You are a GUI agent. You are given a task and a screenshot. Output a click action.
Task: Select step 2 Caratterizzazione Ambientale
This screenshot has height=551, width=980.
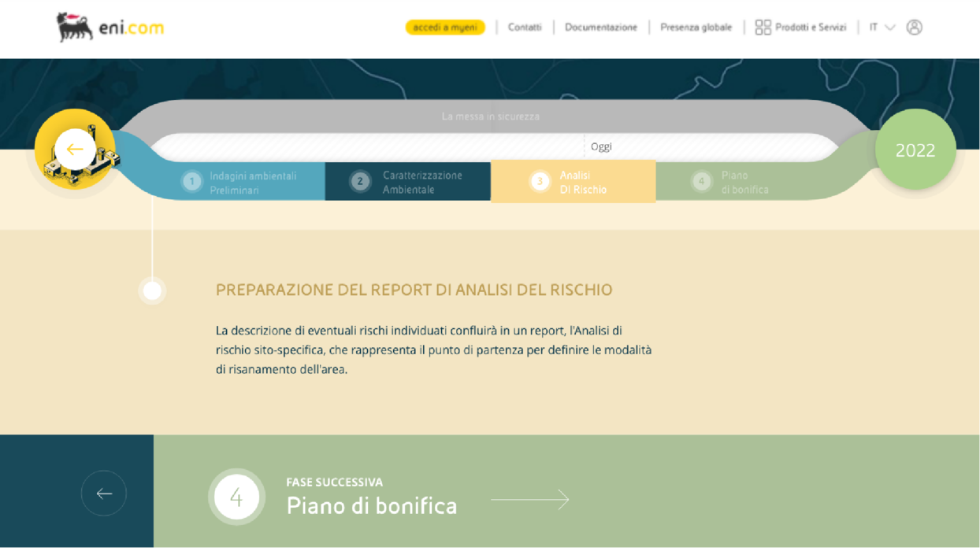(408, 182)
